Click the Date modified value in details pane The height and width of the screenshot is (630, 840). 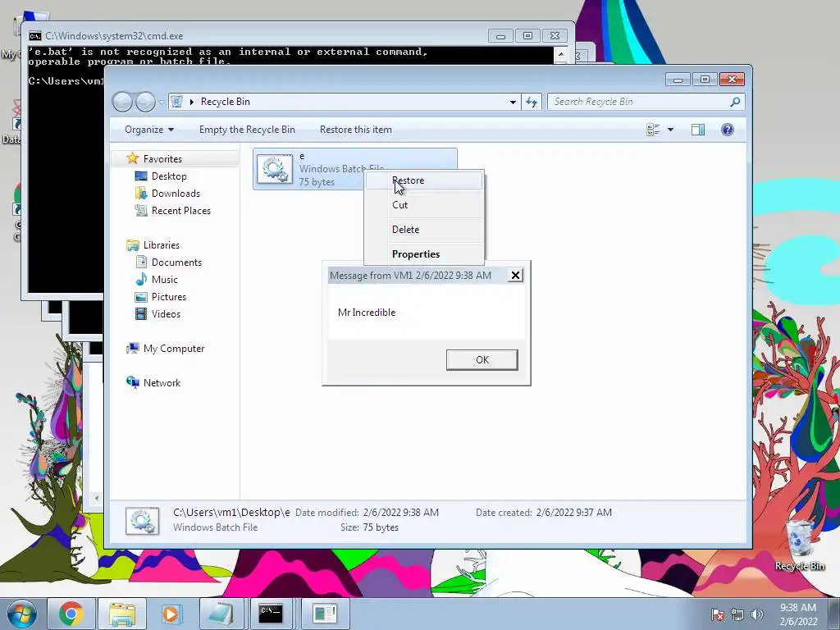click(400, 513)
